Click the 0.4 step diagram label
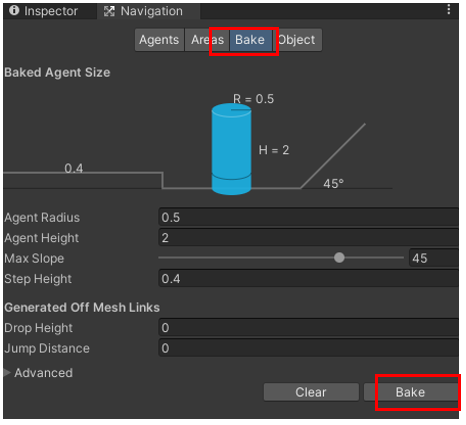466x425 pixels. click(74, 168)
